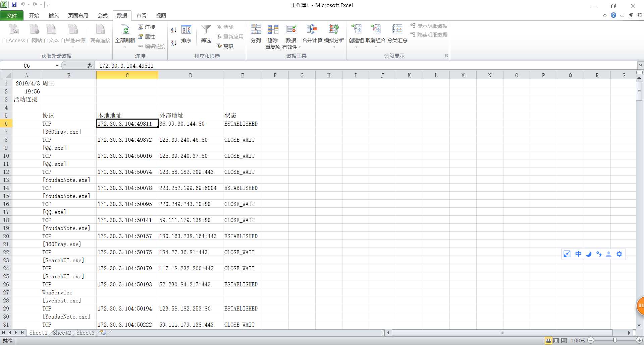Switch to Page Break Preview in status bar

click(564, 340)
